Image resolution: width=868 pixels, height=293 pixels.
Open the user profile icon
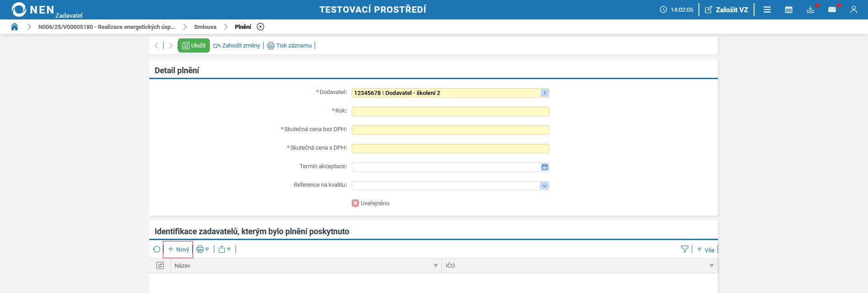854,9
